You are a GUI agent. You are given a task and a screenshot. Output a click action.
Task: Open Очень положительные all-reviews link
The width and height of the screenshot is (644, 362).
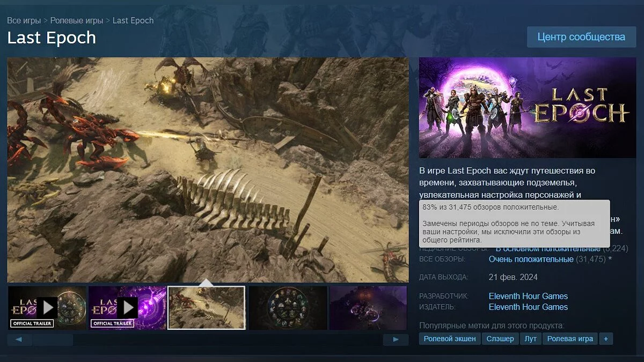coord(531,260)
